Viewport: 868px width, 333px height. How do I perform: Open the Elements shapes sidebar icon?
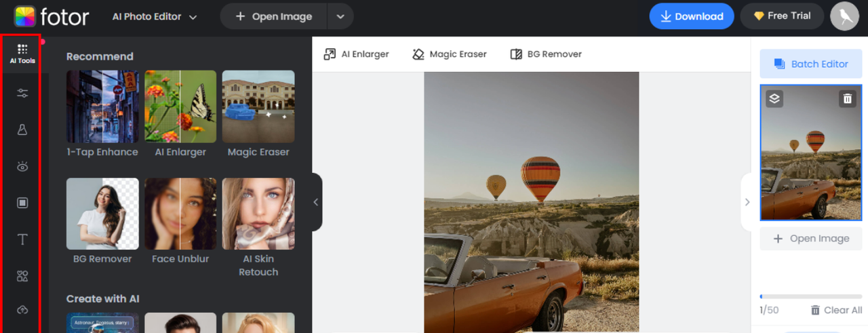(22, 276)
